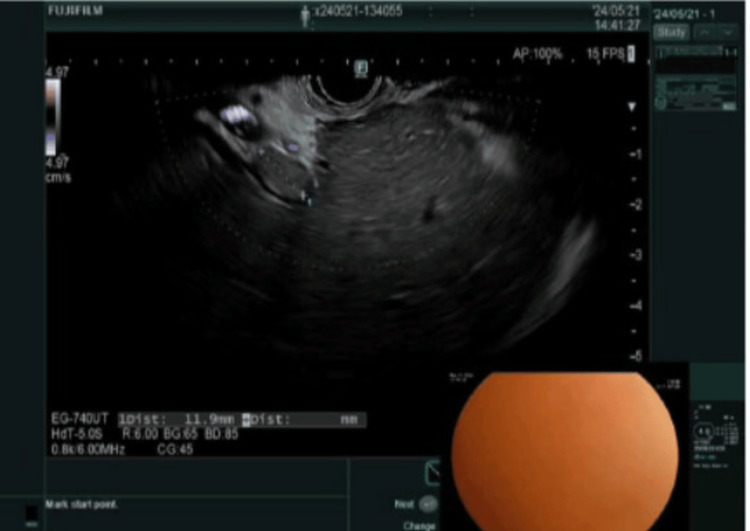Click the caliper cross marker on ultrasound

coord(303,195)
